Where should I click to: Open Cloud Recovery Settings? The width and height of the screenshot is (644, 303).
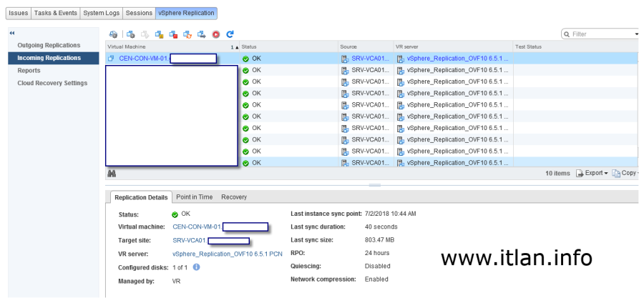tap(52, 83)
